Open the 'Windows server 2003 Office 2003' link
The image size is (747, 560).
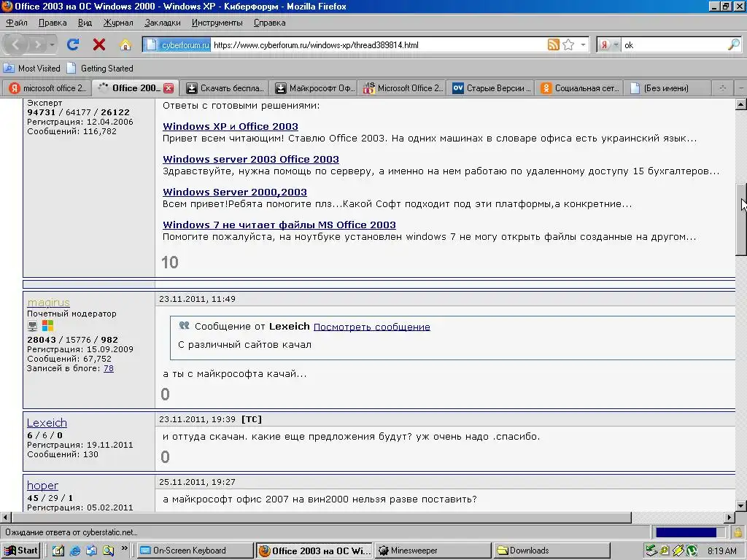pyautogui.click(x=251, y=159)
